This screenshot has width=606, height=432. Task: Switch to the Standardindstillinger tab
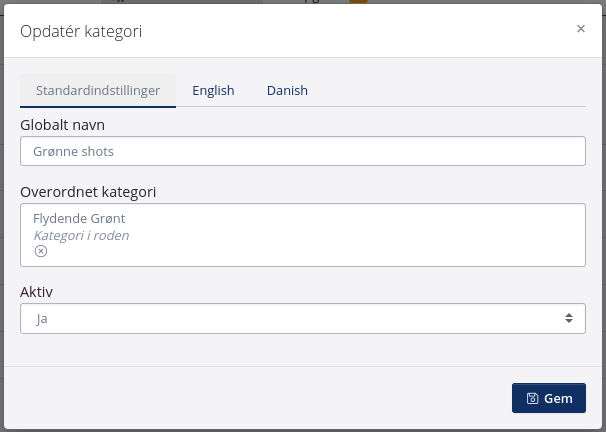[x=98, y=90]
